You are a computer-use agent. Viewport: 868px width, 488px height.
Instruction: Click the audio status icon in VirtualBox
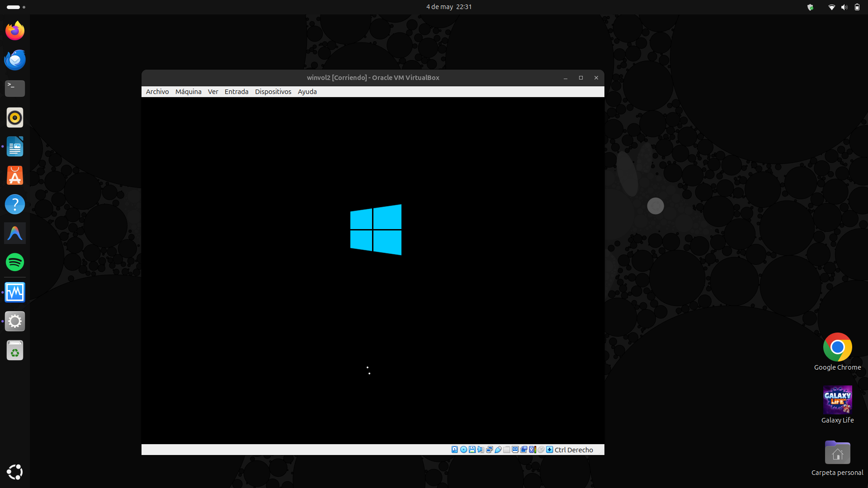(481, 450)
